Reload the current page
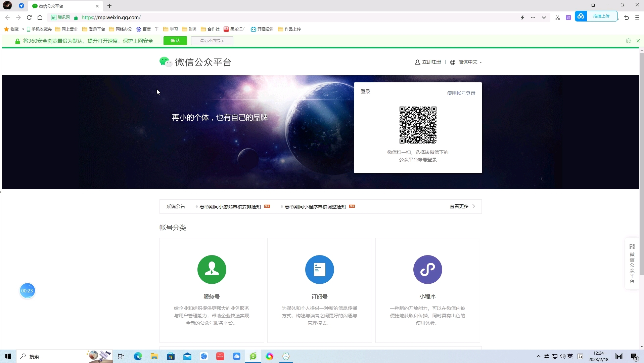644x363 pixels. pos(29,17)
